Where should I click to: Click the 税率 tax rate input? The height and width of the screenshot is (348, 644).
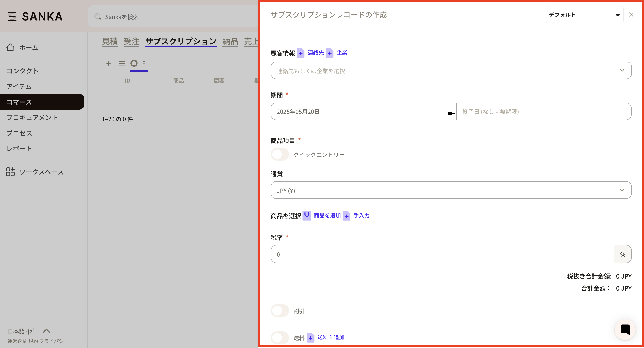pyautogui.click(x=442, y=254)
